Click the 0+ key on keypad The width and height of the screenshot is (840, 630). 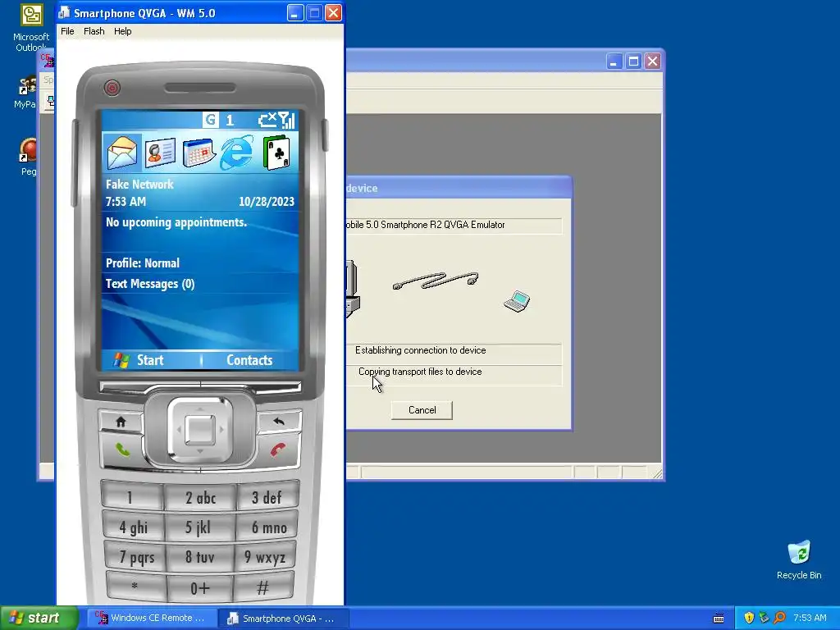tap(200, 588)
